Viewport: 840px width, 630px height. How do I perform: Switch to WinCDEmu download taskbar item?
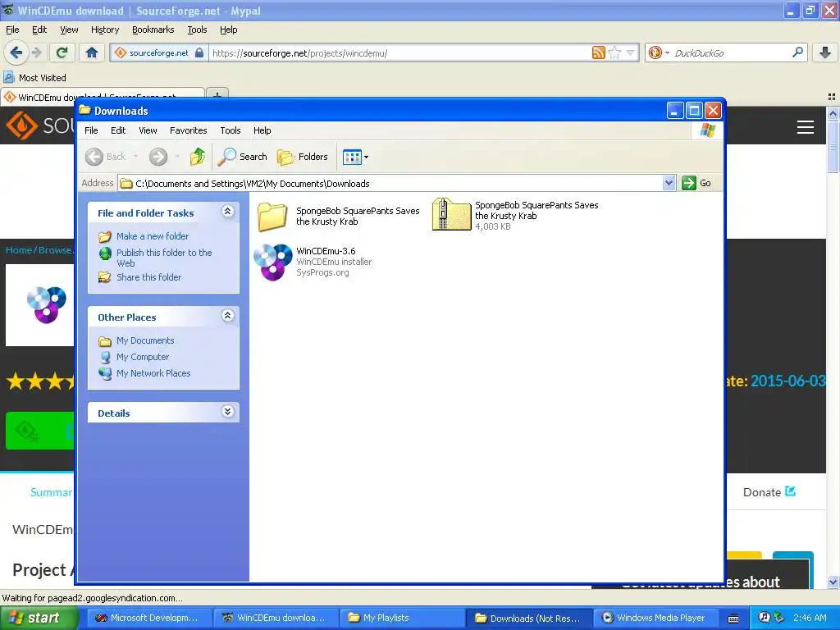point(275,618)
